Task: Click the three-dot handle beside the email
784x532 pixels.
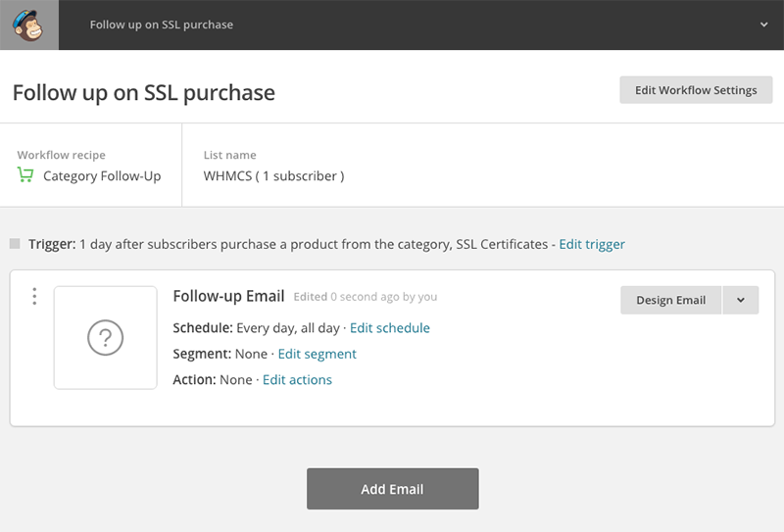Action: (34, 296)
